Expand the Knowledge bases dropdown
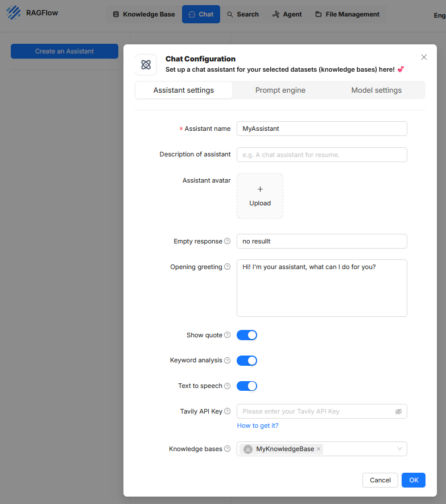This screenshot has height=504, width=446. click(x=399, y=449)
